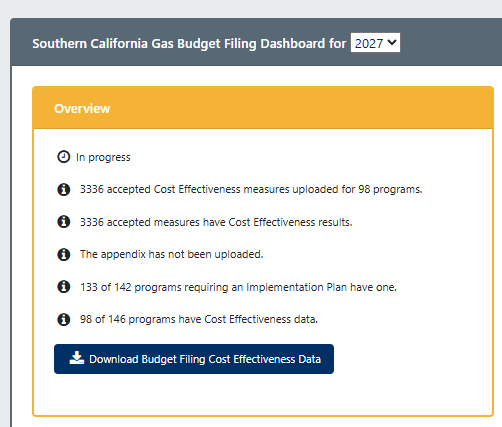This screenshot has height=427, width=502.
Task: Click the Overview panel header
Action: pos(263,108)
